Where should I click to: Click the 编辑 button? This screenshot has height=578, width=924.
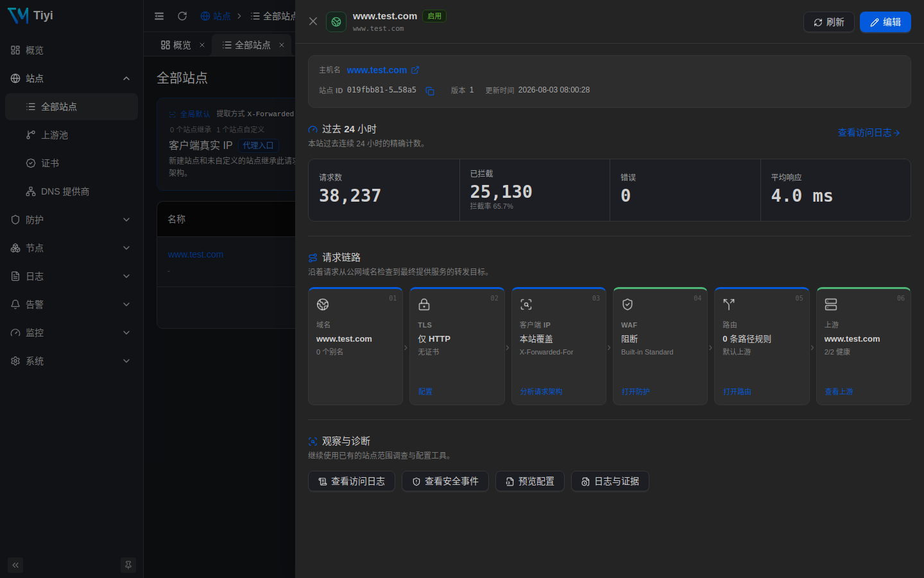886,22
